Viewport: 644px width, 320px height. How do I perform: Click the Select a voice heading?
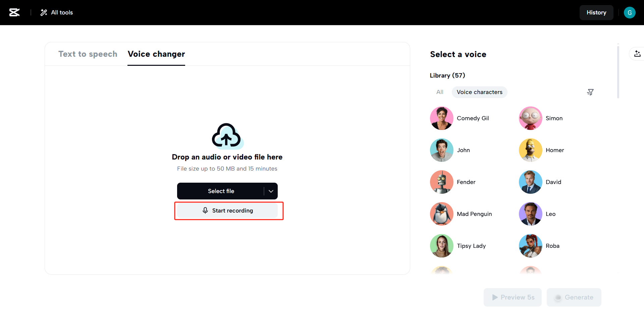pos(458,54)
